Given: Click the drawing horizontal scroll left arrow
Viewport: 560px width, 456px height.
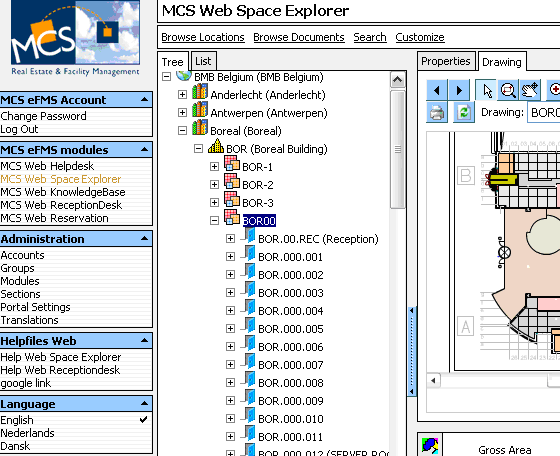Looking at the screenshot, I should pyautogui.click(x=433, y=380).
